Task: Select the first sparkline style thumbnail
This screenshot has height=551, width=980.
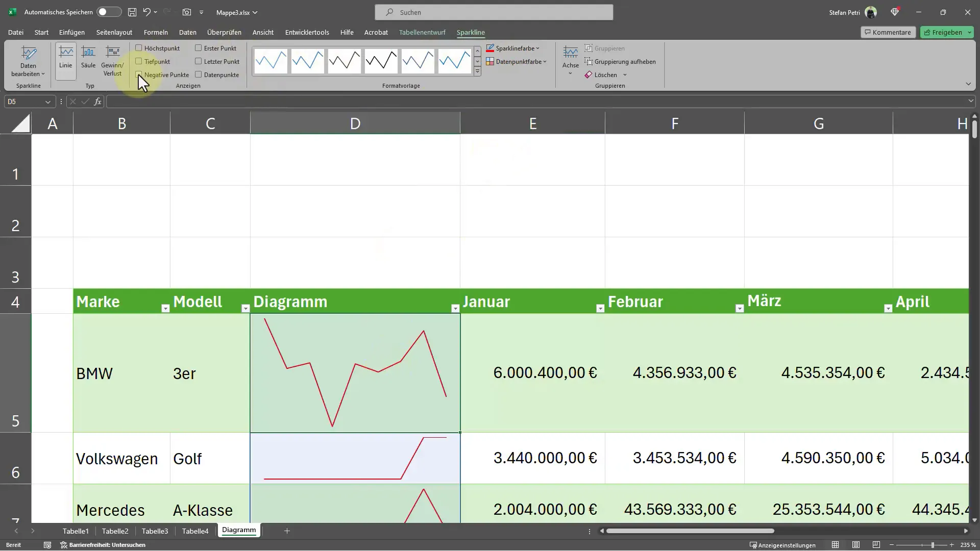Action: coord(271,61)
